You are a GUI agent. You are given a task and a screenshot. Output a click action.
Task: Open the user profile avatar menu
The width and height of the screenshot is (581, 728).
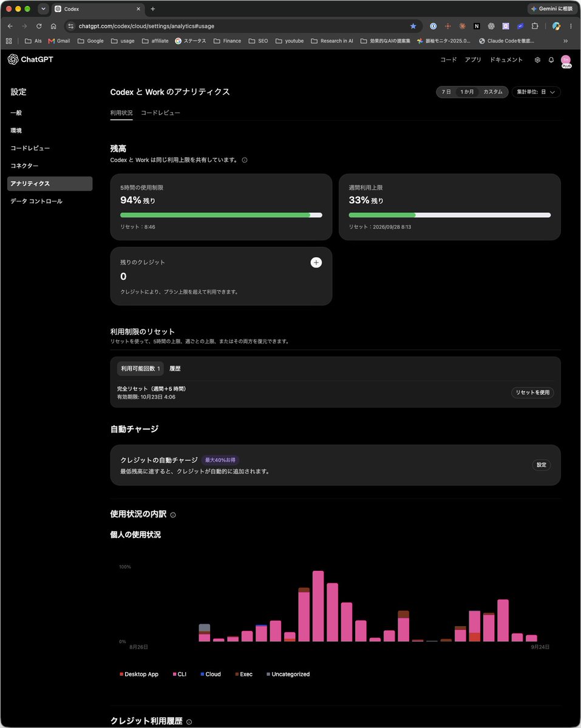click(x=566, y=60)
